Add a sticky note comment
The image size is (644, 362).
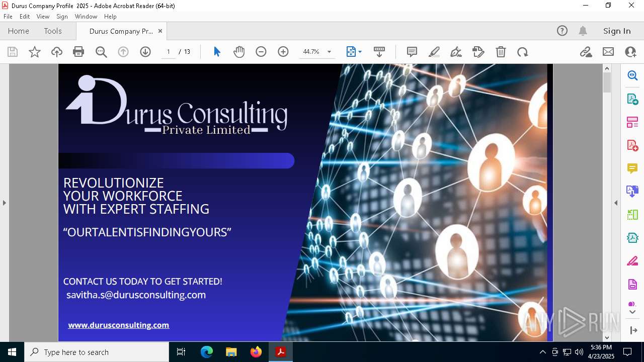(412, 52)
